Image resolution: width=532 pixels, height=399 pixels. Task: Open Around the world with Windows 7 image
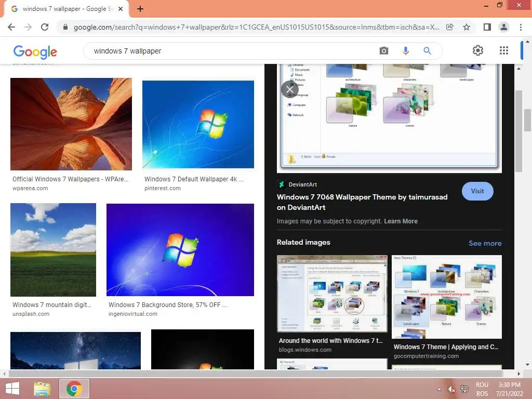click(332, 294)
